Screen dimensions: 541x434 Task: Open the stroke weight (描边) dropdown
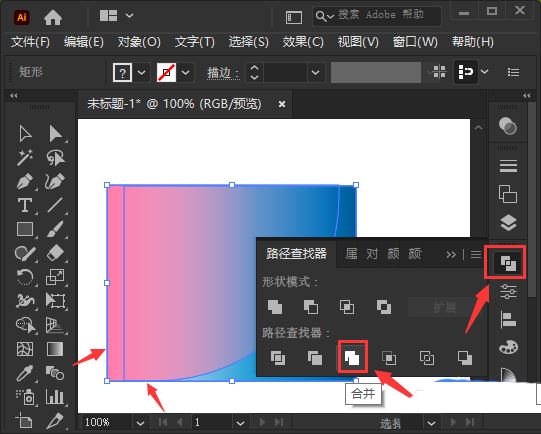315,72
